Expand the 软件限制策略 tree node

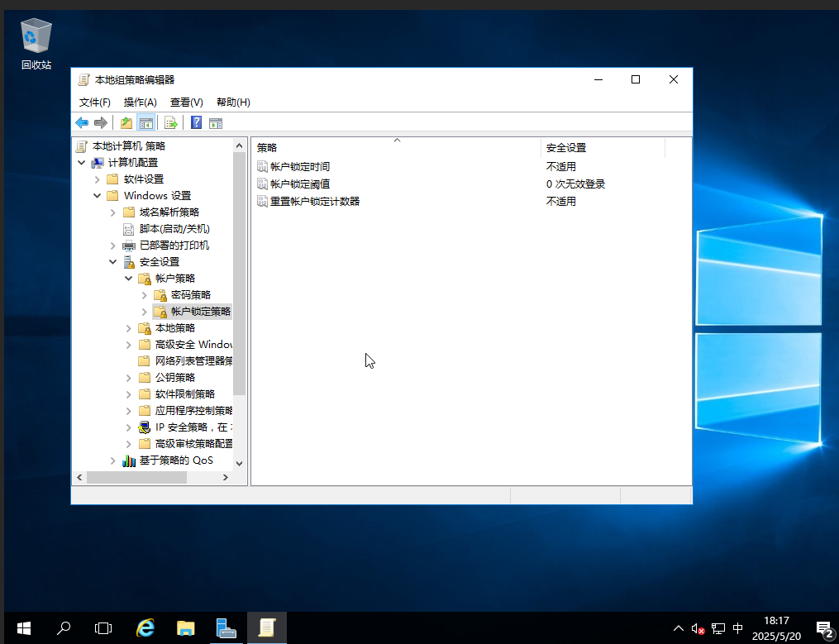pyautogui.click(x=128, y=394)
